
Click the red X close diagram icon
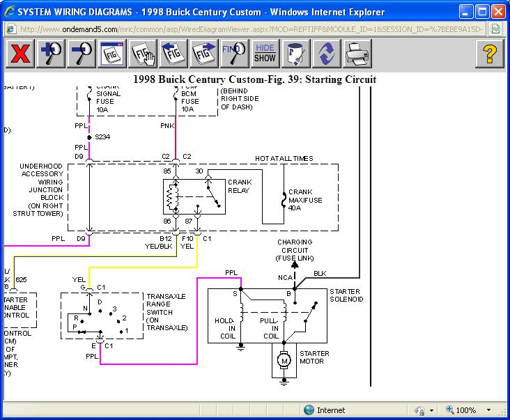20,54
